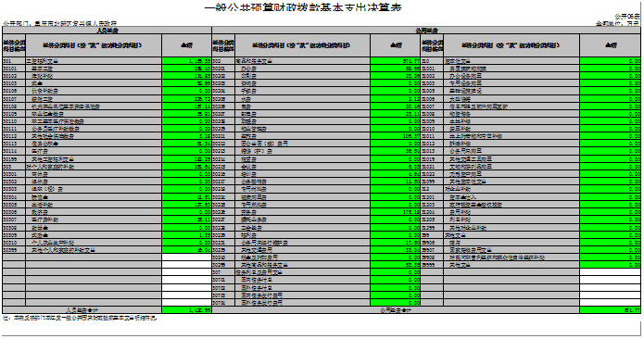
Task: Click the 公开06表 label
Action: pos(627,17)
